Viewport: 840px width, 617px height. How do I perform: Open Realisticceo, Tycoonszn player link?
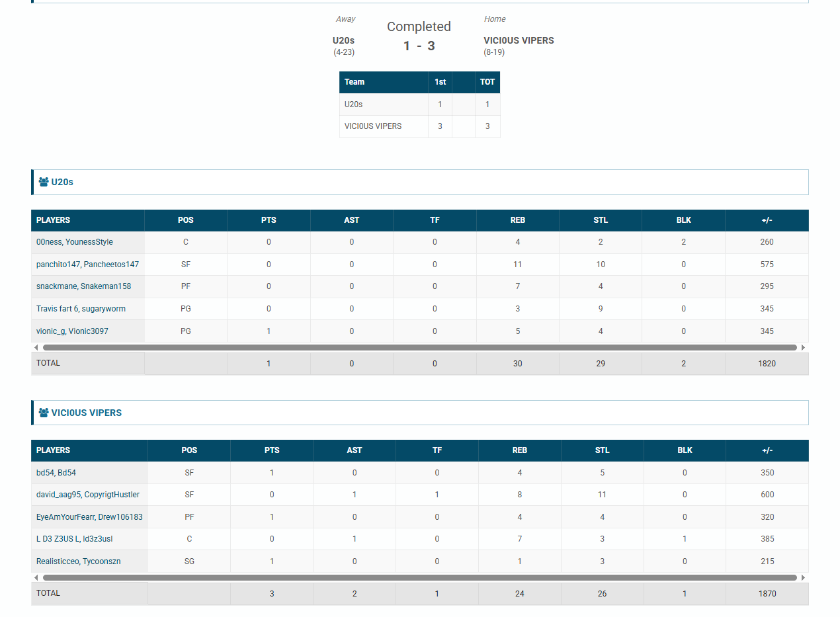coord(78,561)
